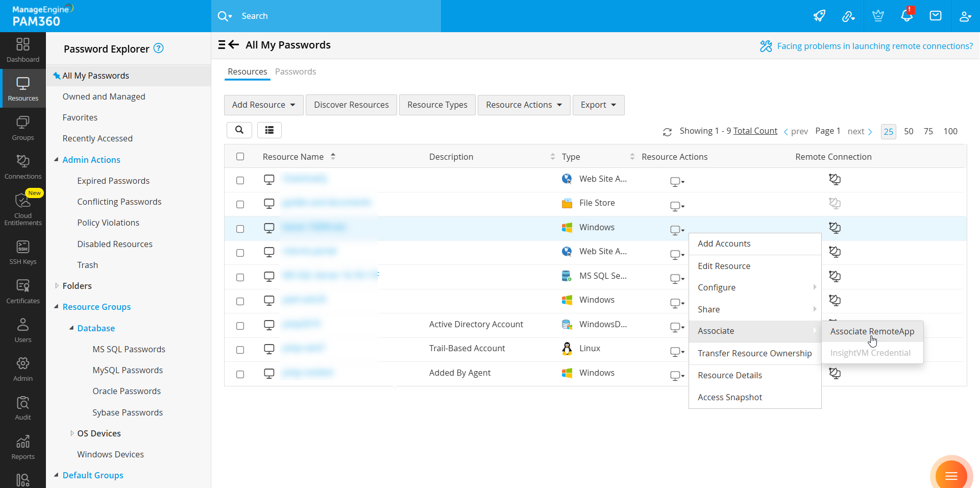Image resolution: width=980 pixels, height=488 pixels.
Task: Click the notifications bell icon
Action: click(x=906, y=16)
